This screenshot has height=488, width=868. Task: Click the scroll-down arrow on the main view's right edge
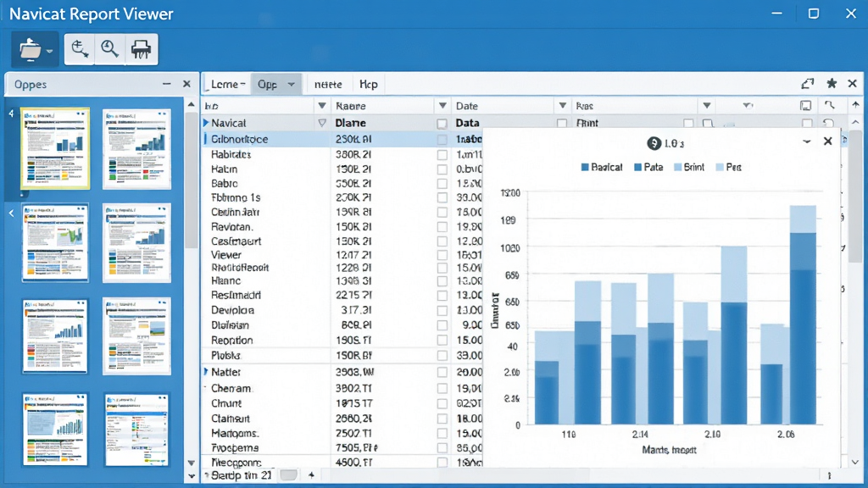[x=855, y=462]
